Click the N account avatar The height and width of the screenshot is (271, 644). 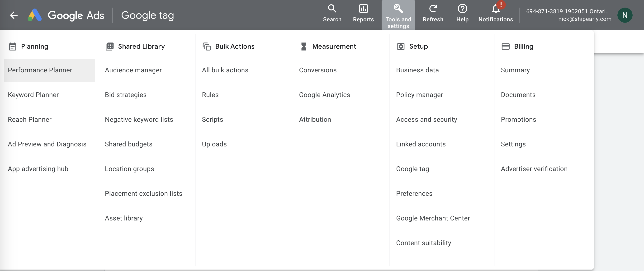(x=625, y=15)
